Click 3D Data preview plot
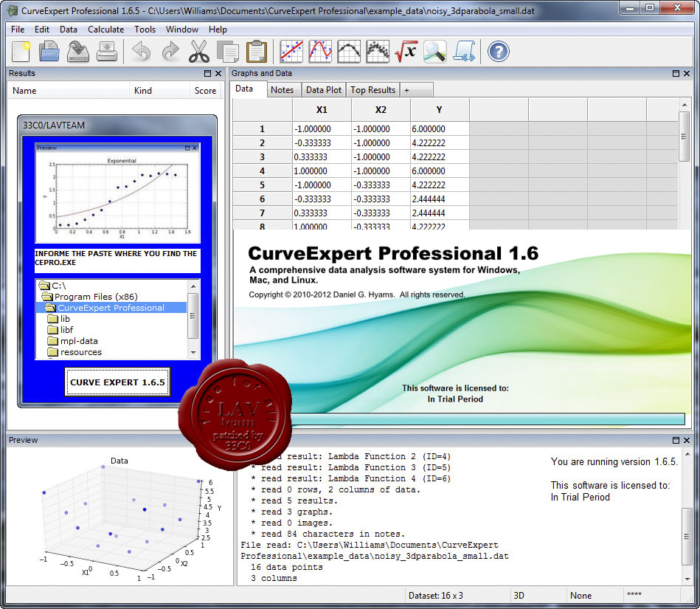This screenshot has height=609, width=700. [119, 518]
